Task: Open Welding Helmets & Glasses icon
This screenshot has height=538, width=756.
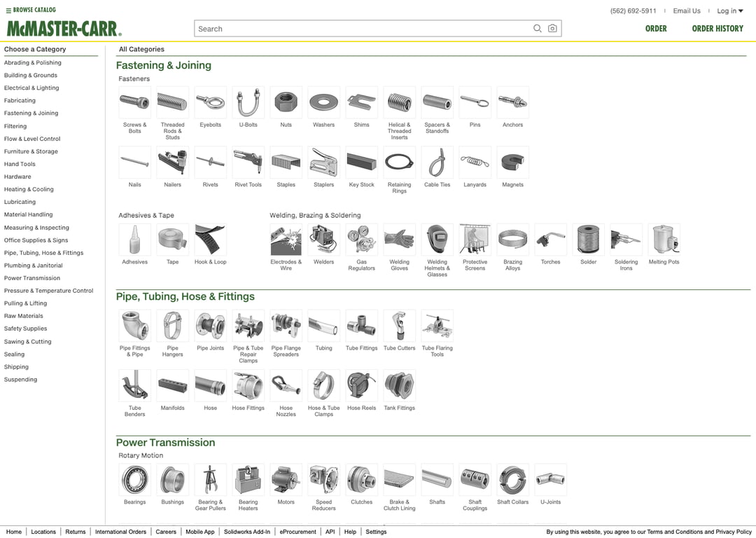Action: (x=437, y=240)
